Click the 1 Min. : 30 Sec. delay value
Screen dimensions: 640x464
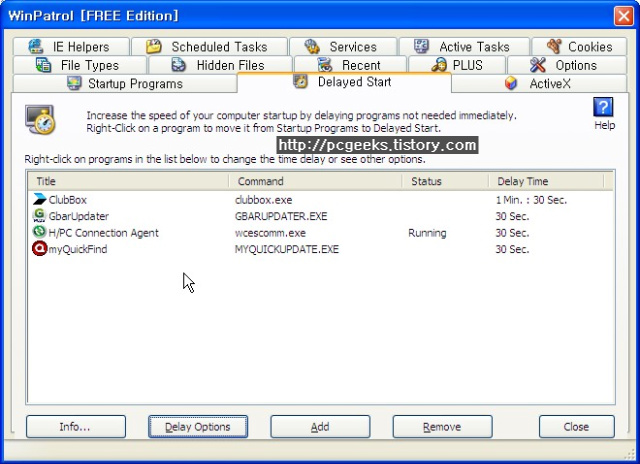point(531,200)
